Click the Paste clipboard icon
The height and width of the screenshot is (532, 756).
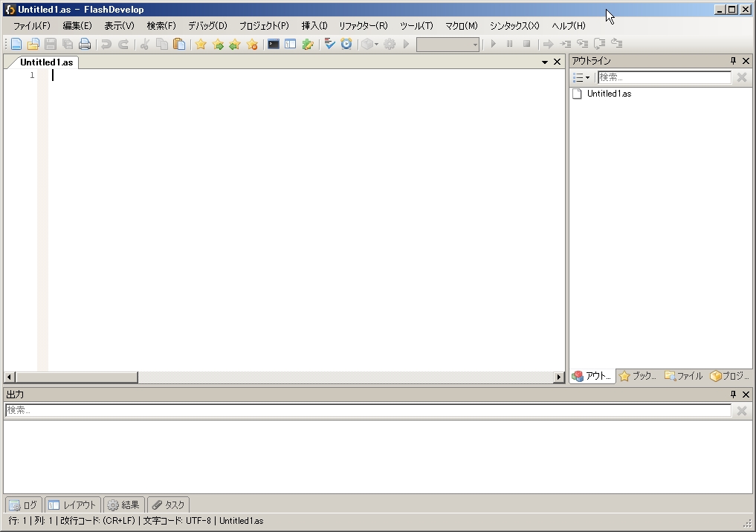click(179, 45)
